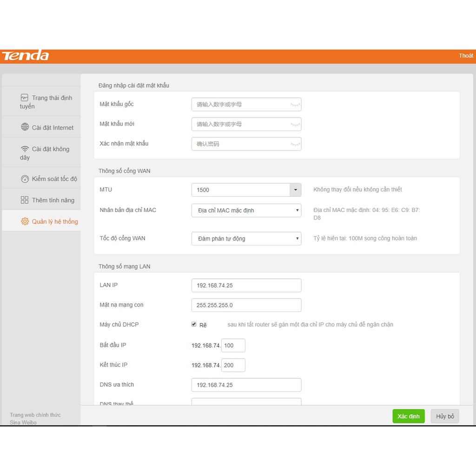Viewport: 476px width, 476px height.
Task: Reveal the Mật khẩu mới password
Action: pyautogui.click(x=295, y=125)
